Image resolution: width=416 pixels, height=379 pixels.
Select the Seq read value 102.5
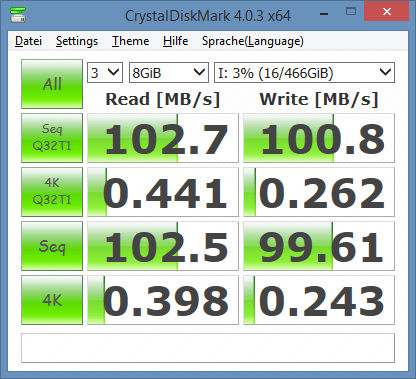163,246
